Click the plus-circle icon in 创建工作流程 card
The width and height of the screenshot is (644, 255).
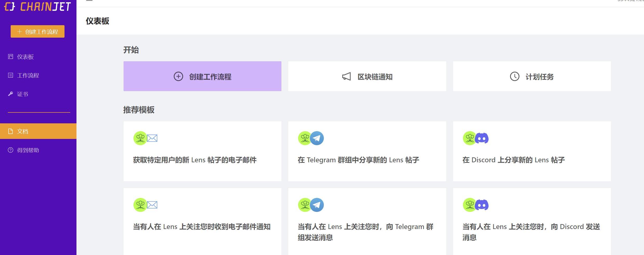(x=178, y=76)
